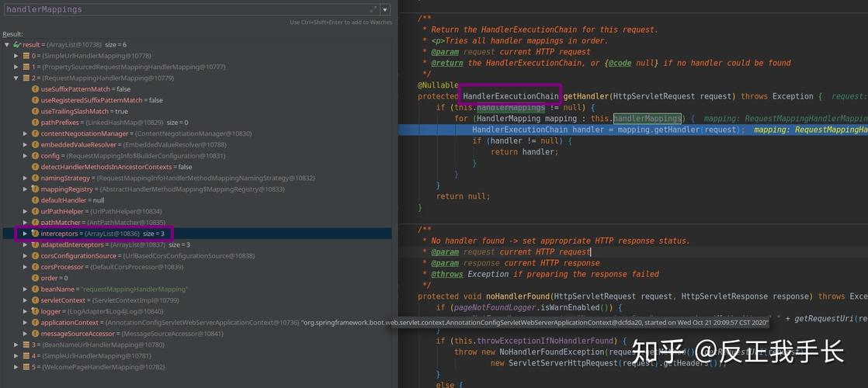This screenshot has width=868, height=388.
Task: Expand the adaptedInterceptors field
Action: tap(26, 244)
